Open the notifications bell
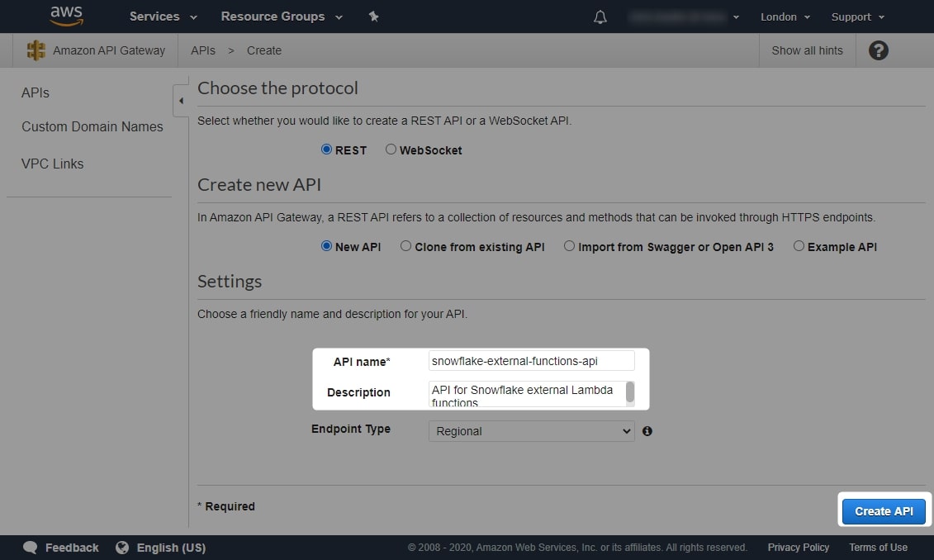The image size is (934, 560). (600, 17)
